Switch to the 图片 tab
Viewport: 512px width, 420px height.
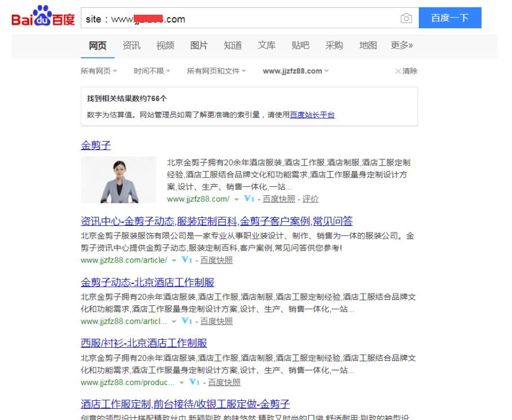(199, 46)
